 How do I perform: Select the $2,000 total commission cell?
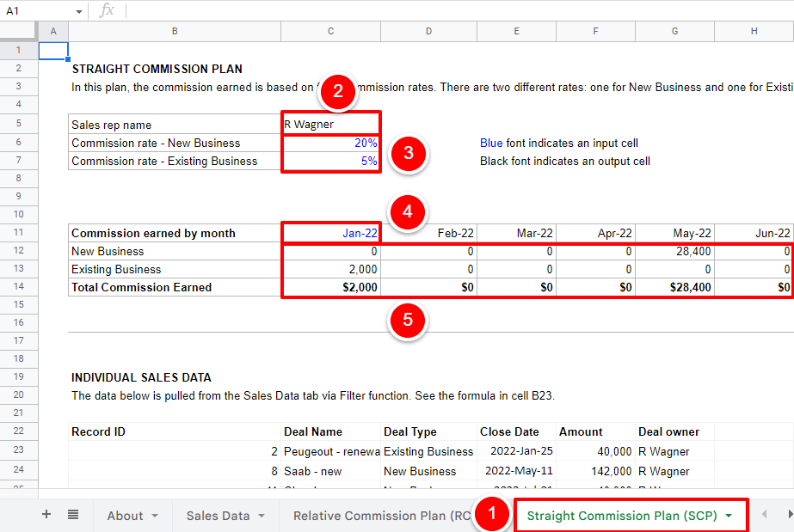coord(330,287)
